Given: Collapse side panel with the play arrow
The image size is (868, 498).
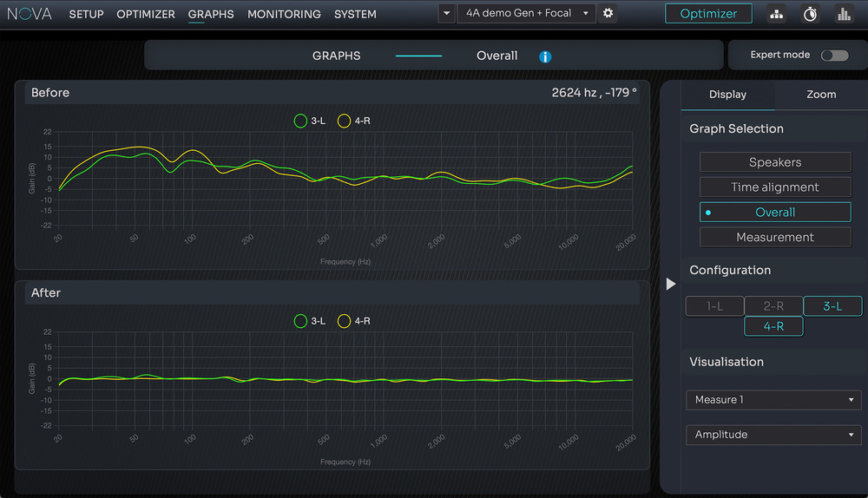Looking at the screenshot, I should coord(670,284).
